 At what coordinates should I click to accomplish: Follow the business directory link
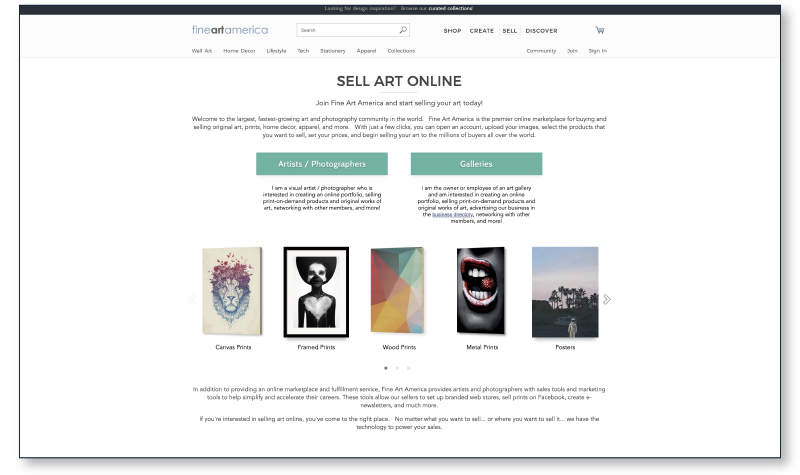(x=453, y=215)
